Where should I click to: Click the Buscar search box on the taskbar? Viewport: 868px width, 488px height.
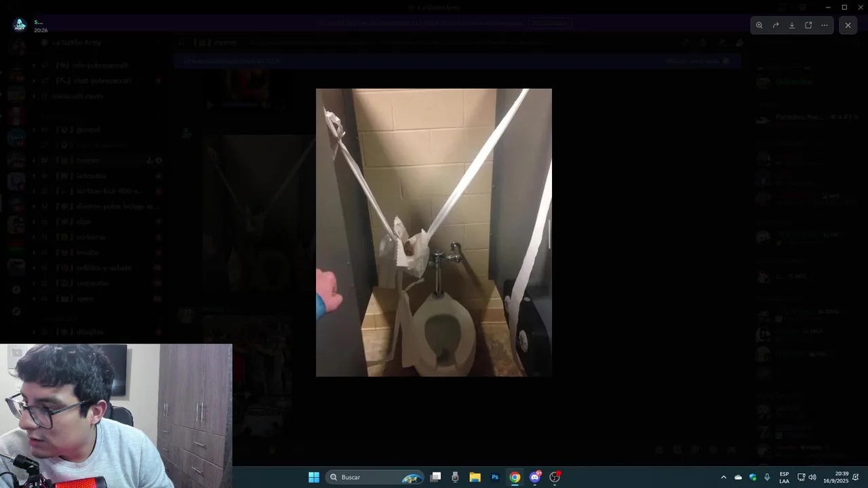(x=375, y=477)
